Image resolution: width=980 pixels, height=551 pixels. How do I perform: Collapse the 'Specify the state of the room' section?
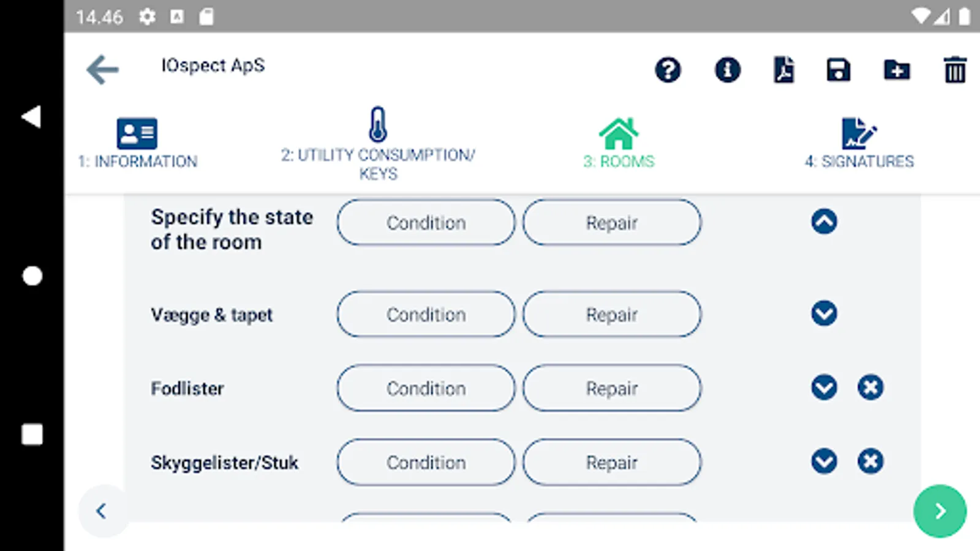coord(824,222)
